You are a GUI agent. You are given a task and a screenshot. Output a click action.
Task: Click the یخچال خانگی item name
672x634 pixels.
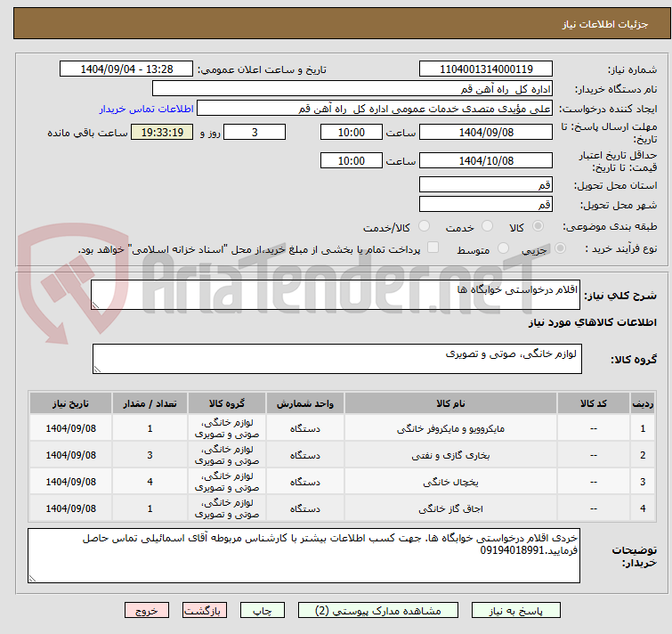tap(450, 482)
